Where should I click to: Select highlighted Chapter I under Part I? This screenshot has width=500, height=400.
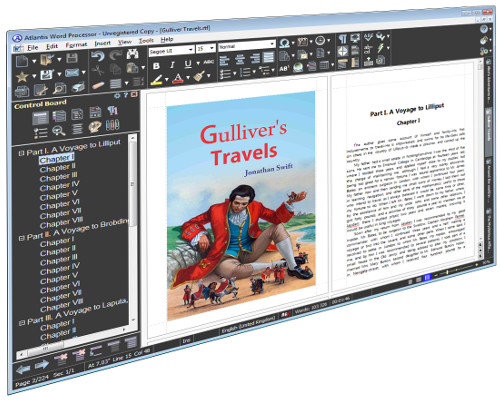56,159
